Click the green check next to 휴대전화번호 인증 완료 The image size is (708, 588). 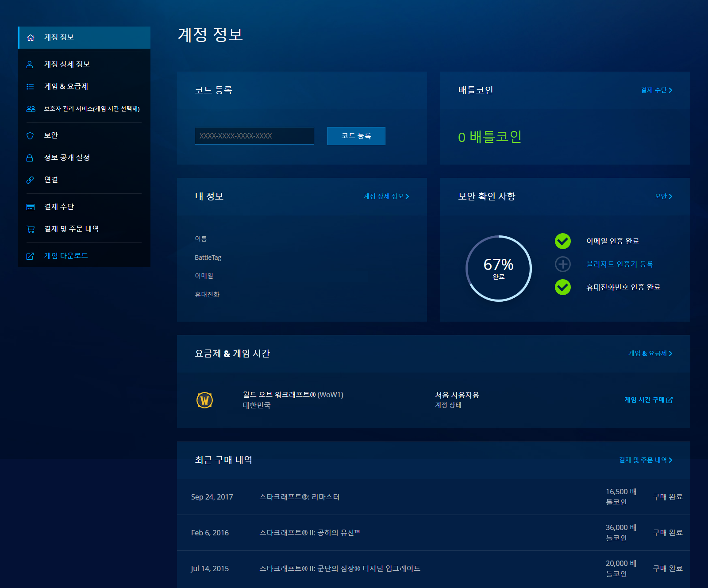(x=563, y=287)
